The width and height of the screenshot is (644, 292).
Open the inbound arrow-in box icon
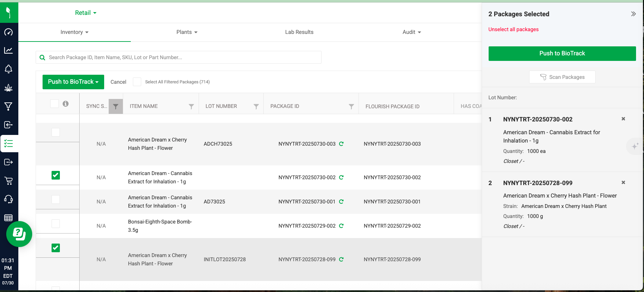[x=9, y=125]
